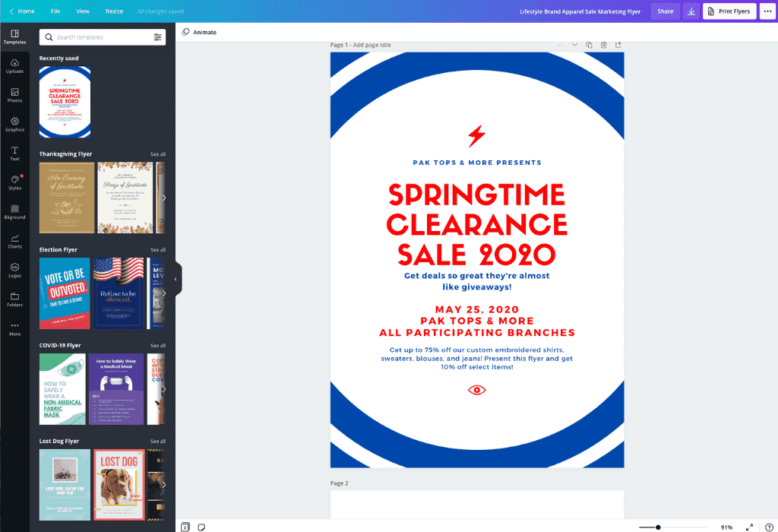Image resolution: width=778 pixels, height=532 pixels.
Task: Toggle the notes view at bottom left
Action: (201, 525)
